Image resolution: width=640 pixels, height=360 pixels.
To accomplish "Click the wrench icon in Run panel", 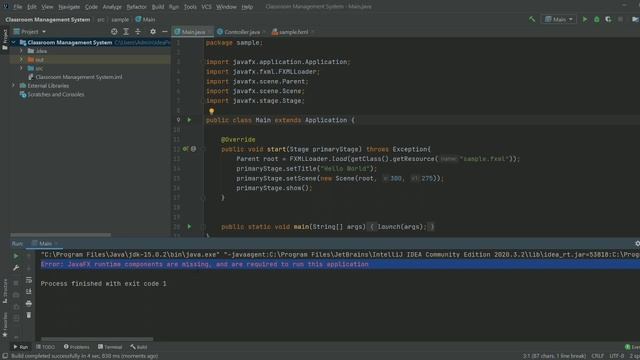I will [16, 268].
